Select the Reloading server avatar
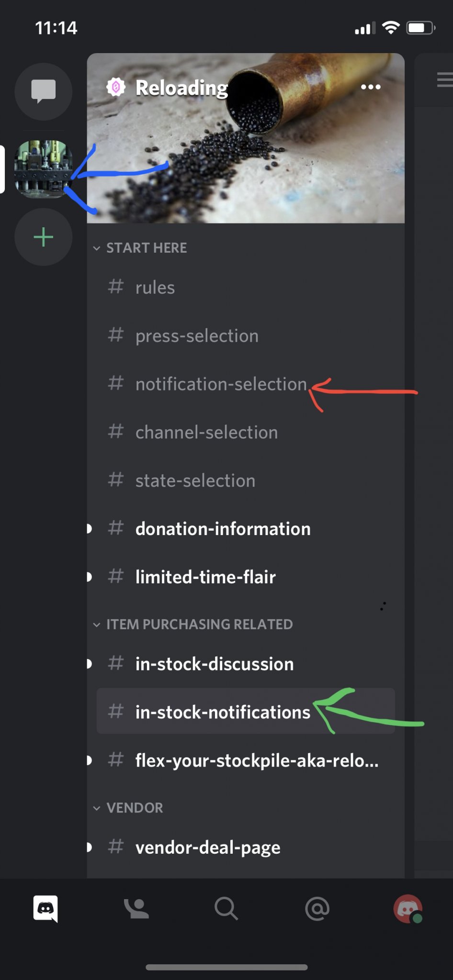The width and height of the screenshot is (453, 980). point(43,169)
